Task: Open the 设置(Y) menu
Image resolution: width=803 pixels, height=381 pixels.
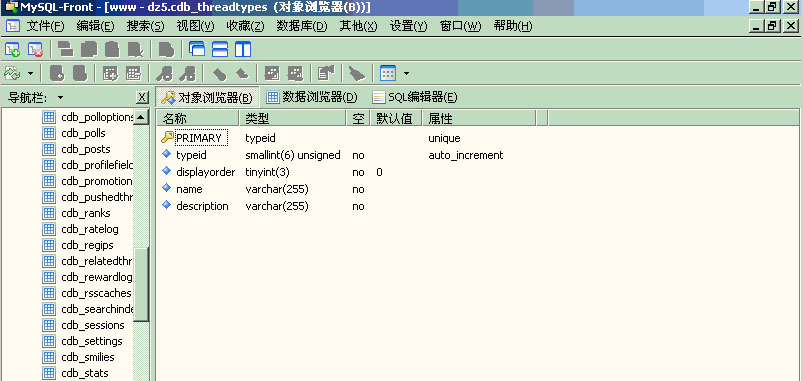Action: click(408, 26)
